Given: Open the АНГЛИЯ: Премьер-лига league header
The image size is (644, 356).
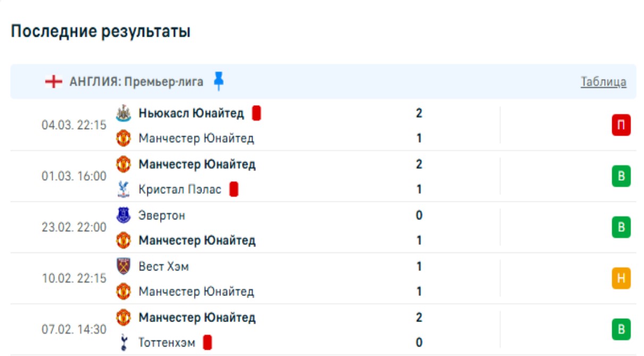Looking at the screenshot, I should [136, 82].
